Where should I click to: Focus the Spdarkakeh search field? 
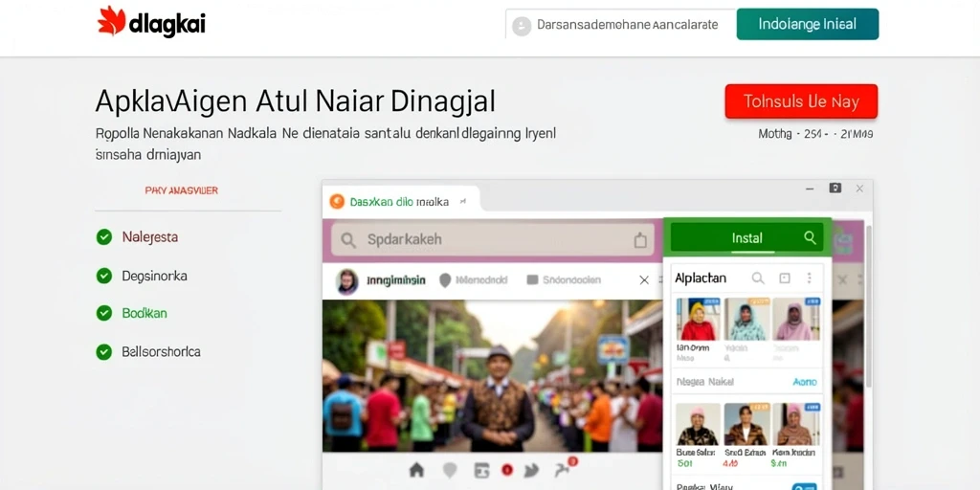point(493,240)
